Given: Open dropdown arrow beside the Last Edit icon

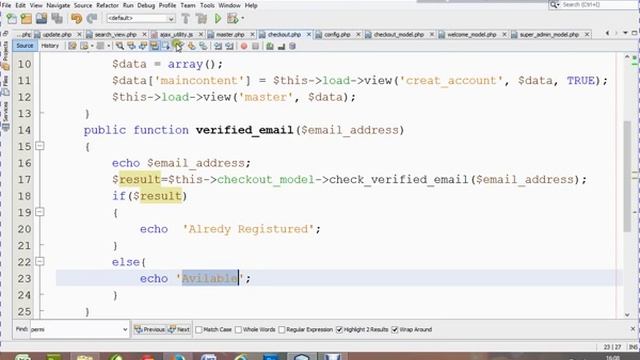Looking at the screenshot, I should tap(92, 46).
